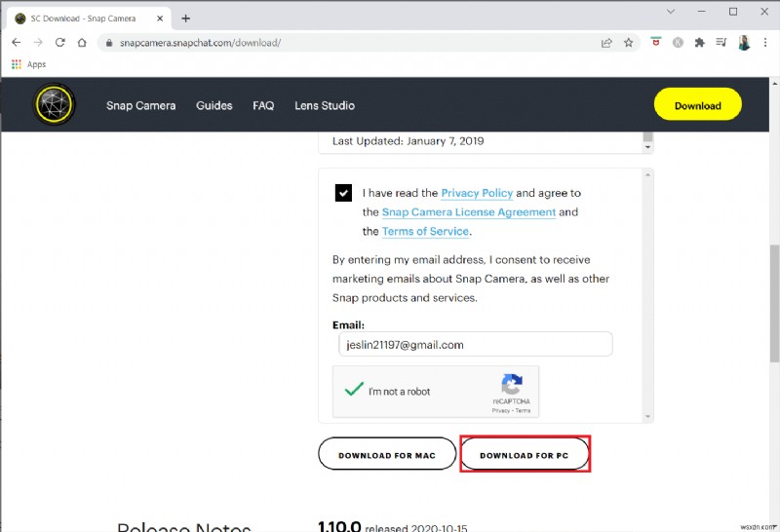Image resolution: width=780 pixels, height=532 pixels.
Task: Click the agreement box scroll up arrow
Action: [x=647, y=174]
